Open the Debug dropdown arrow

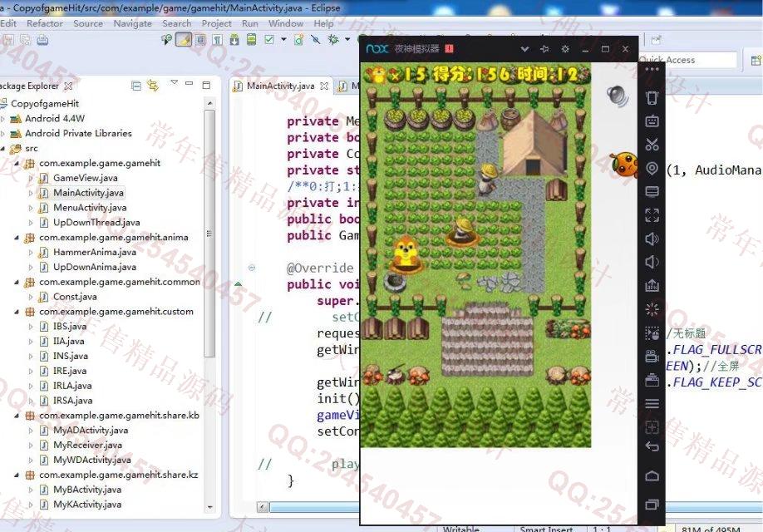click(x=347, y=40)
